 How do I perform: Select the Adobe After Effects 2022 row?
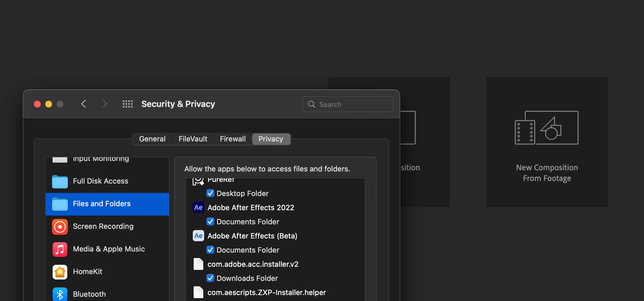(x=275, y=207)
